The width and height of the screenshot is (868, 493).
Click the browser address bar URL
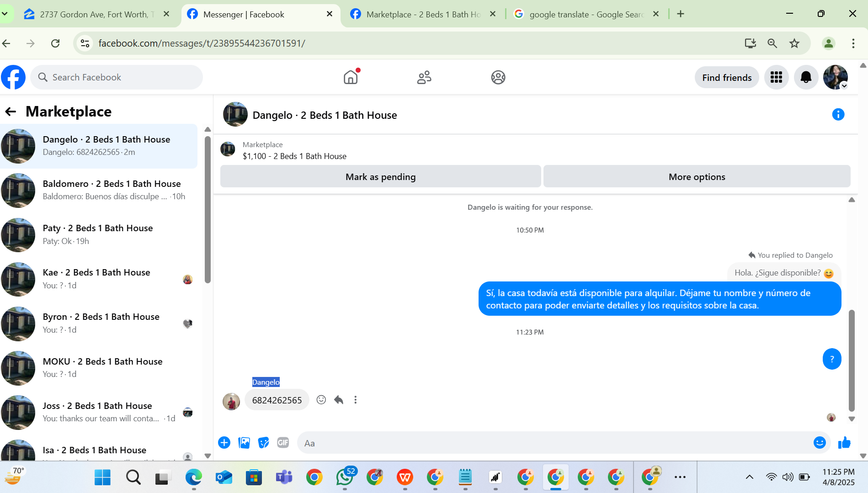click(x=202, y=43)
